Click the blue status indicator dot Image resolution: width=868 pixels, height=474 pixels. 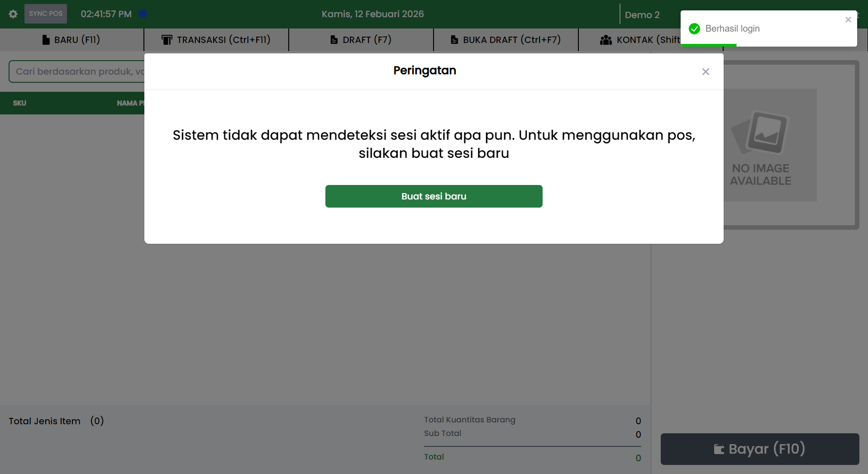click(143, 14)
